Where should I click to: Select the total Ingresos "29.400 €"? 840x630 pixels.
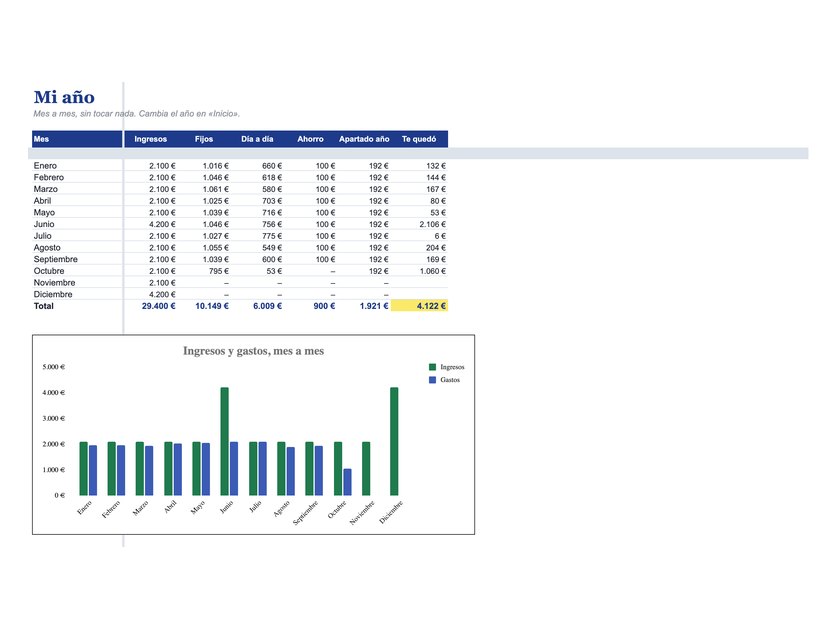159,306
